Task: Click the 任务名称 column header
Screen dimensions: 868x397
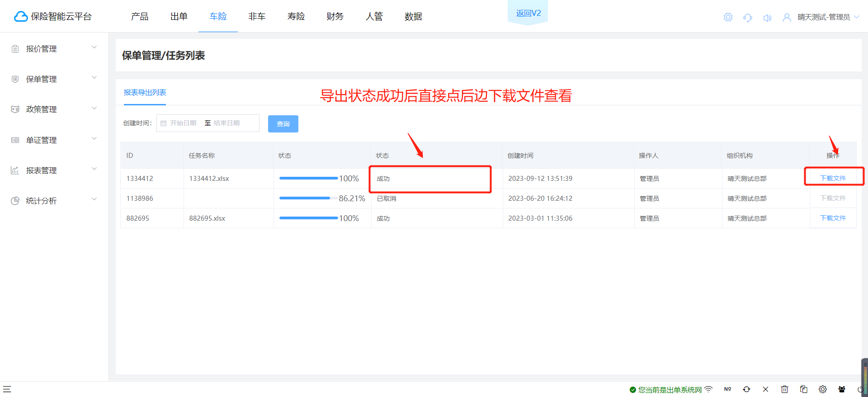Action: (202, 156)
